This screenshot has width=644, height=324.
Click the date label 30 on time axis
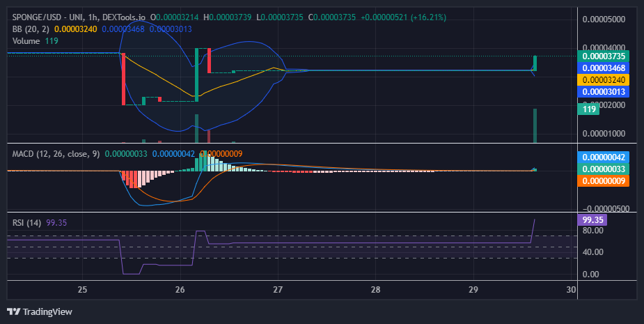click(x=571, y=289)
